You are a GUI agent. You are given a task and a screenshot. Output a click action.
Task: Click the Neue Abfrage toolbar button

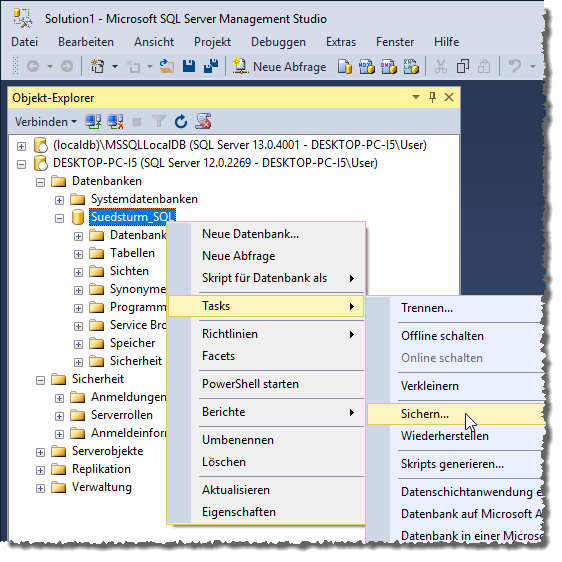click(279, 67)
